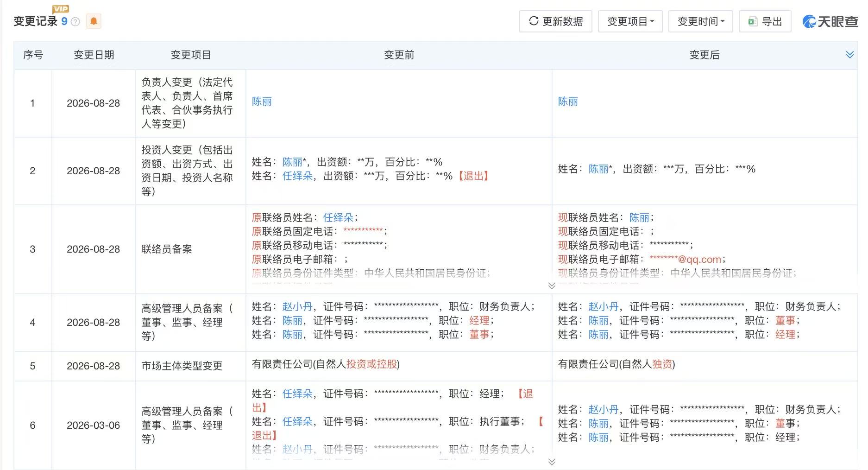Image resolution: width=868 pixels, height=470 pixels.
Task: Open 任绎朵 investor link in row 2
Action: [297, 176]
